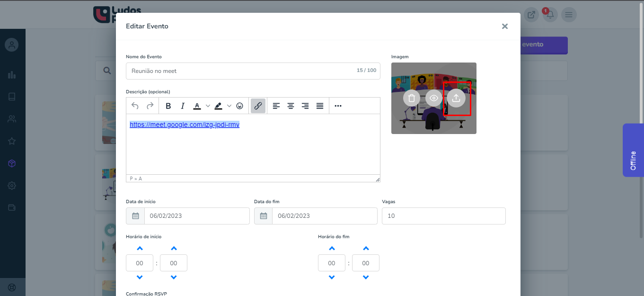Open user profile icon in sidebar

(12, 45)
